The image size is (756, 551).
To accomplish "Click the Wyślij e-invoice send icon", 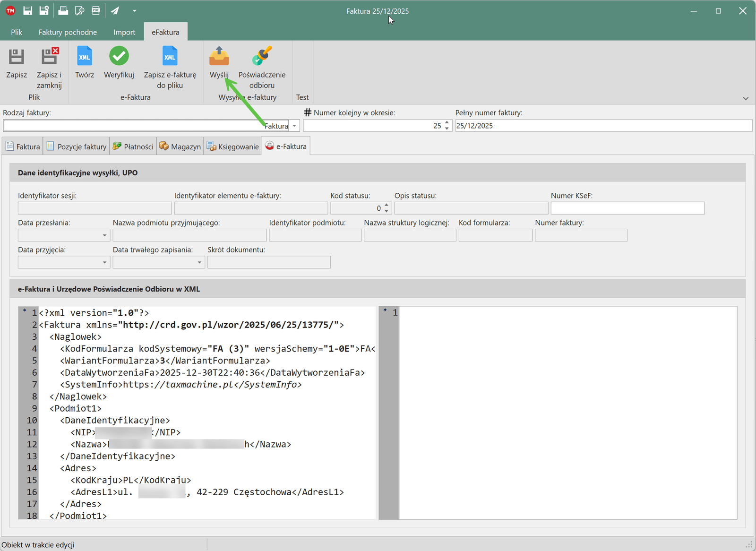I will click(219, 57).
